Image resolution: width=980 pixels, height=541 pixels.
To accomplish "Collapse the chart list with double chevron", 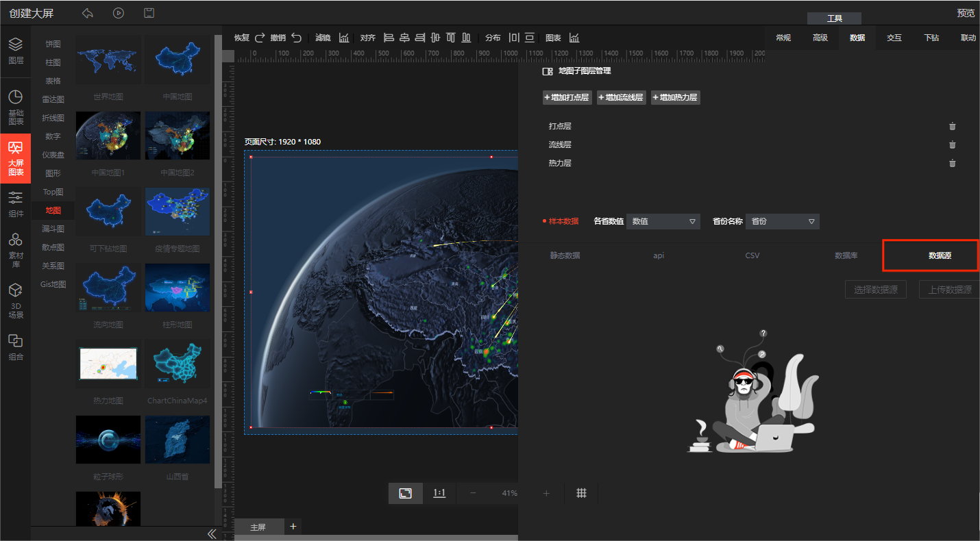I will [x=212, y=533].
